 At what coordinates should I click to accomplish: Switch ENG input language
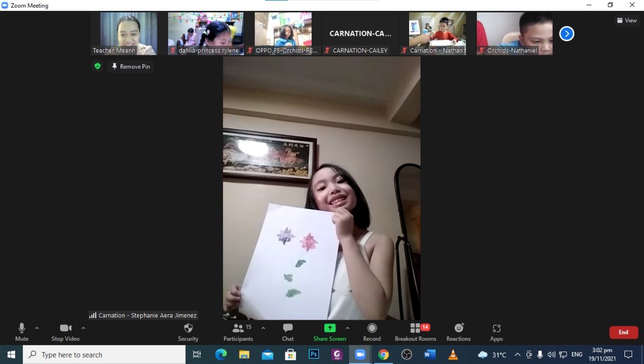577,355
